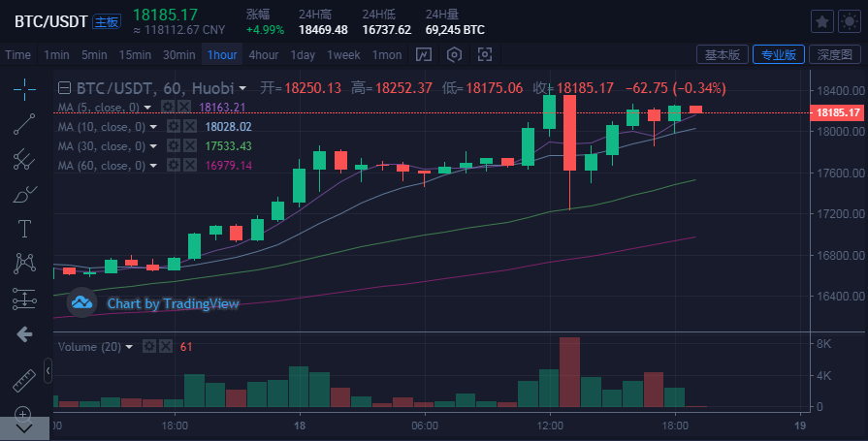
Task: Expand the MA (5, close, 0) dropdown
Action: 148,107
